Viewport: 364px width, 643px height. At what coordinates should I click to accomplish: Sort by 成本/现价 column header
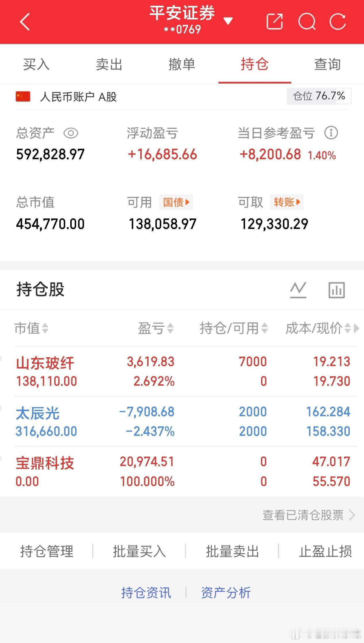pos(318,328)
